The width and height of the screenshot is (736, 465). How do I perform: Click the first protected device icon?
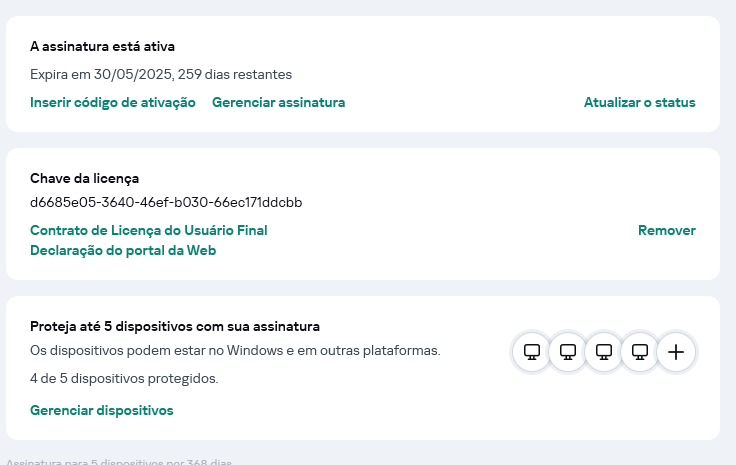[532, 352]
